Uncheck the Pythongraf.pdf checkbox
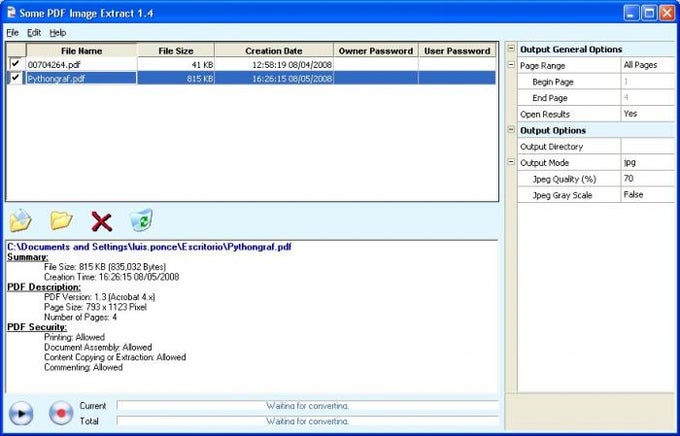680x436 pixels. point(16,78)
